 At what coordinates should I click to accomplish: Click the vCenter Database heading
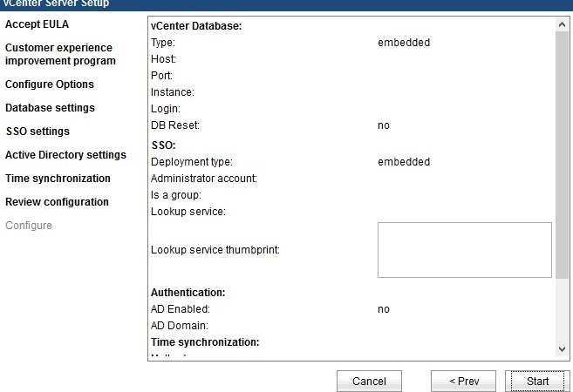[196, 26]
